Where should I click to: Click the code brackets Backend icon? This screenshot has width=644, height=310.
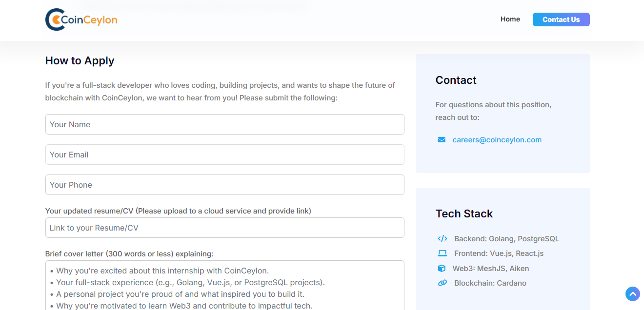click(x=443, y=239)
